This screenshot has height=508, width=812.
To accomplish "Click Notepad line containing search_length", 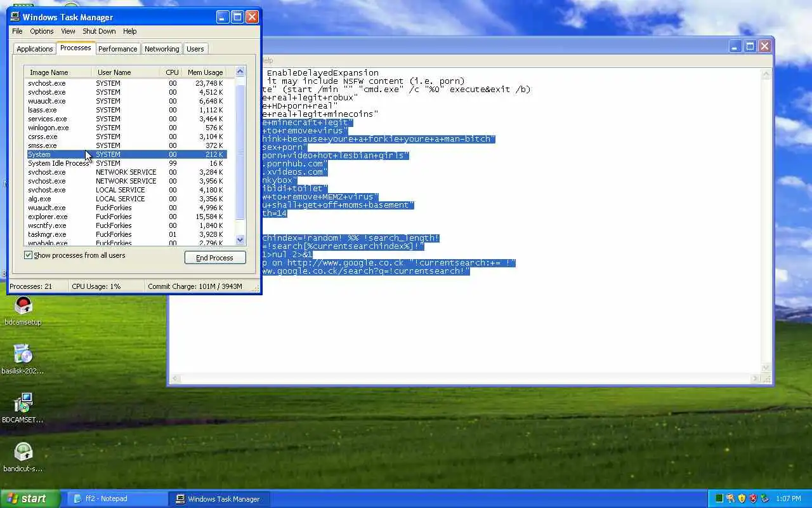I will point(351,238).
